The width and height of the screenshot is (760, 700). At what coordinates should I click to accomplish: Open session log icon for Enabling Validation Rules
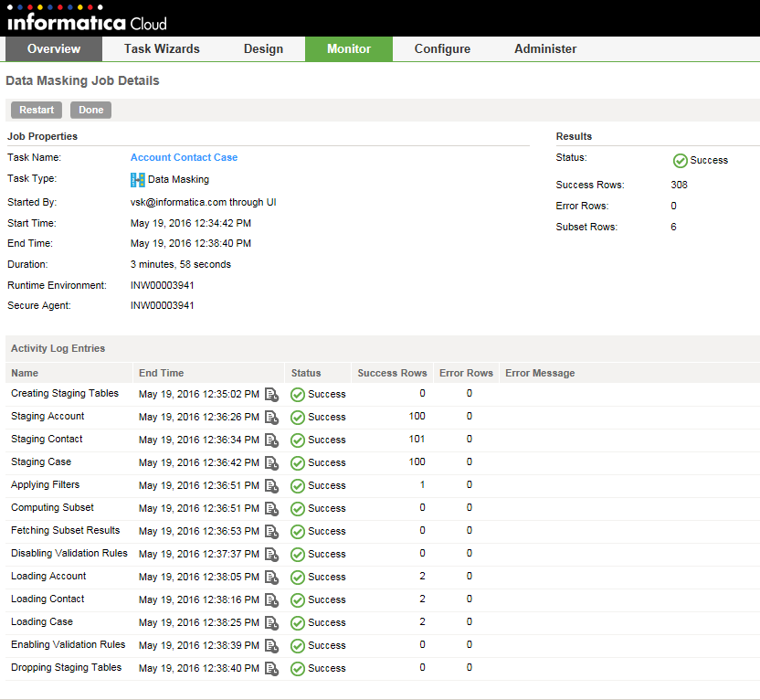pyautogui.click(x=271, y=645)
